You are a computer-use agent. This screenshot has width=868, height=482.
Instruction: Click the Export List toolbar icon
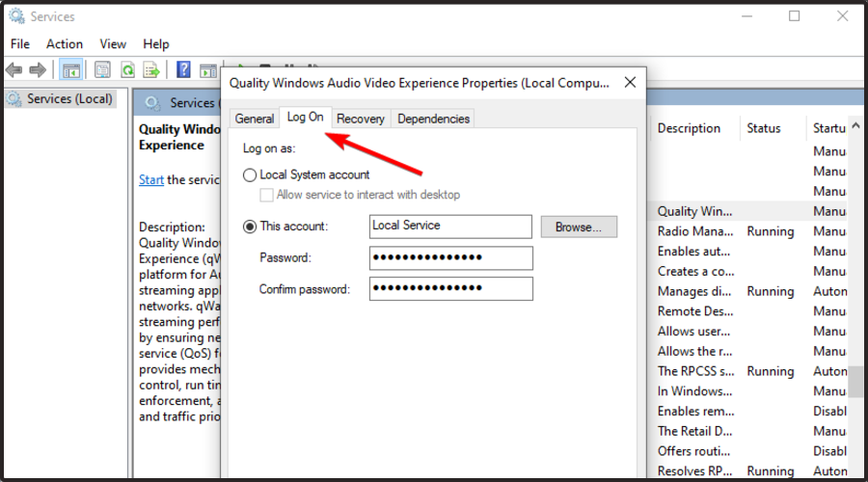[x=151, y=70]
